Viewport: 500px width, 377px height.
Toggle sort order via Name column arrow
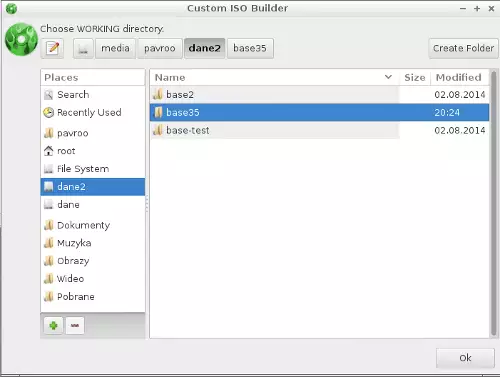pyautogui.click(x=388, y=77)
